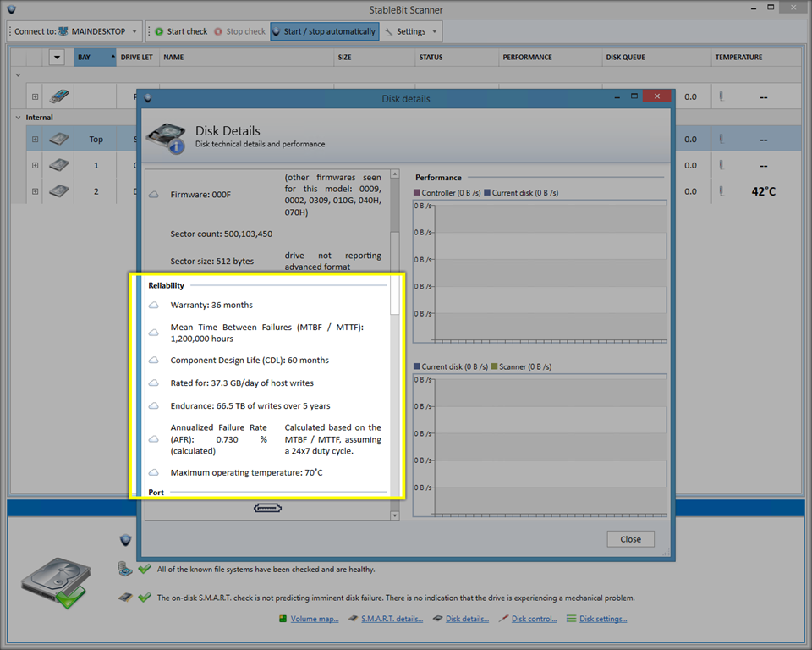Open the column chooser dropdown arrow
This screenshot has width=812, height=650.
coord(57,57)
